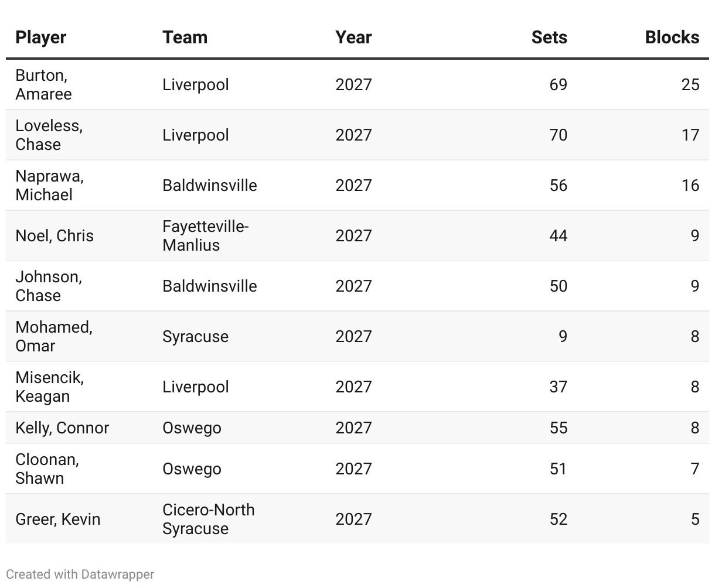Click the Kelly, Connor player name
Viewport: 715px width, 588px height.
point(62,428)
